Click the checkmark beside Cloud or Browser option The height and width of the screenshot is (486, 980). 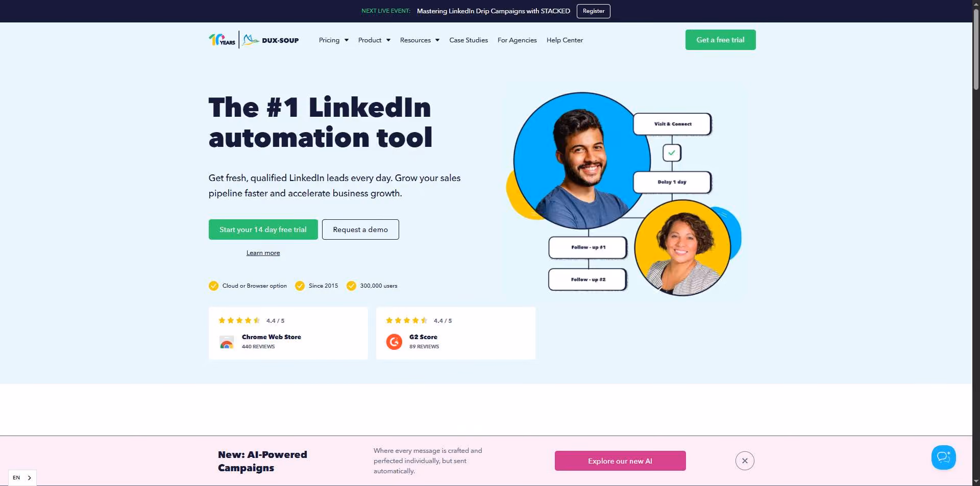point(213,286)
